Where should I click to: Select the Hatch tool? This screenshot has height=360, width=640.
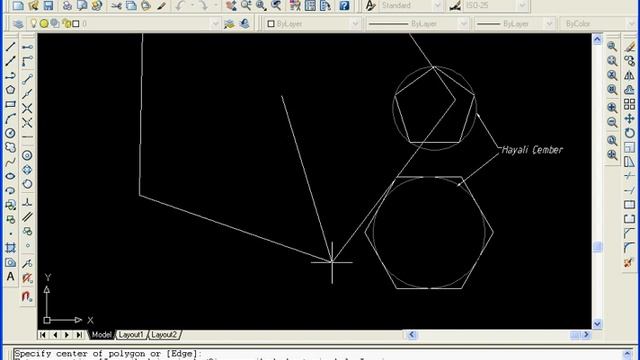coord(11,247)
